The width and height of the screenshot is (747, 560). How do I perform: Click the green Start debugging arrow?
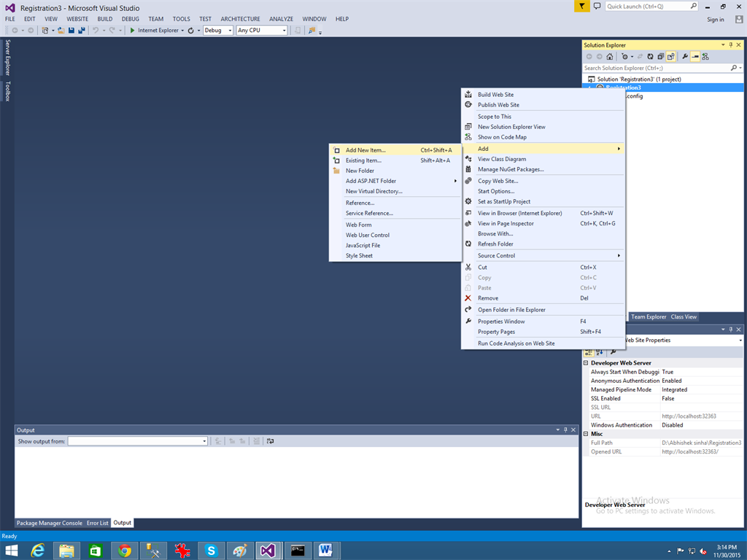pyautogui.click(x=132, y=31)
